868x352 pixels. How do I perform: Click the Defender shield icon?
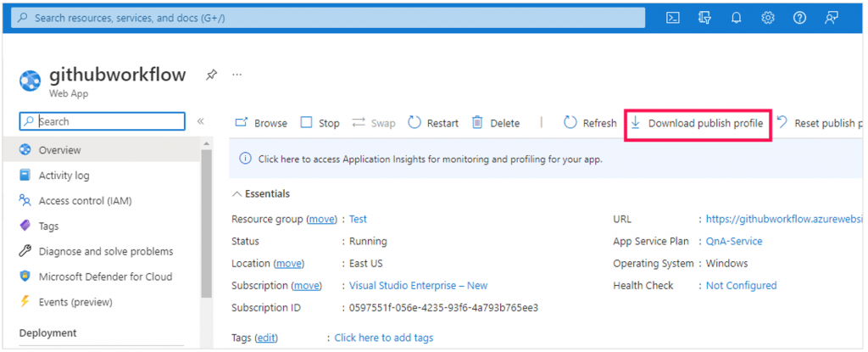[x=25, y=277]
